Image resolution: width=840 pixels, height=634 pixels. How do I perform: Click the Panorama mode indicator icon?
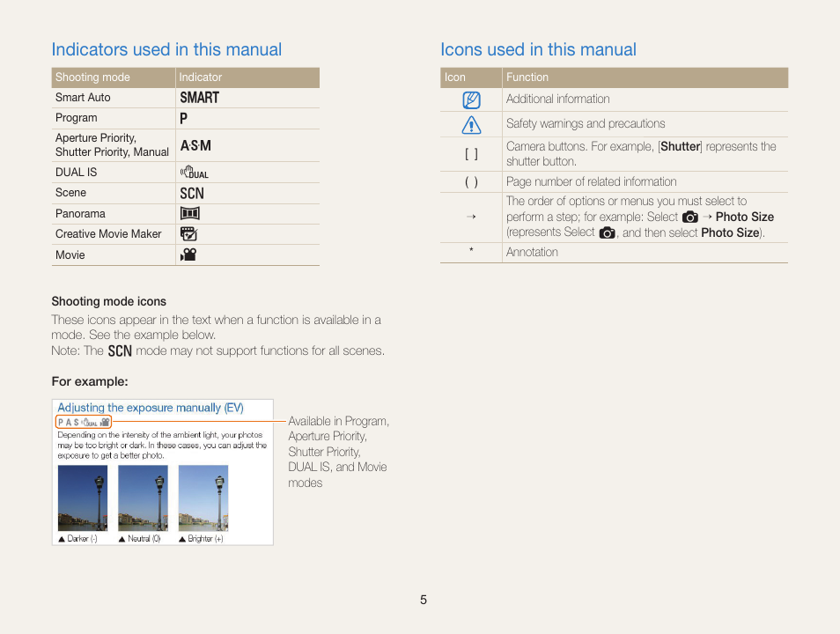tap(189, 213)
